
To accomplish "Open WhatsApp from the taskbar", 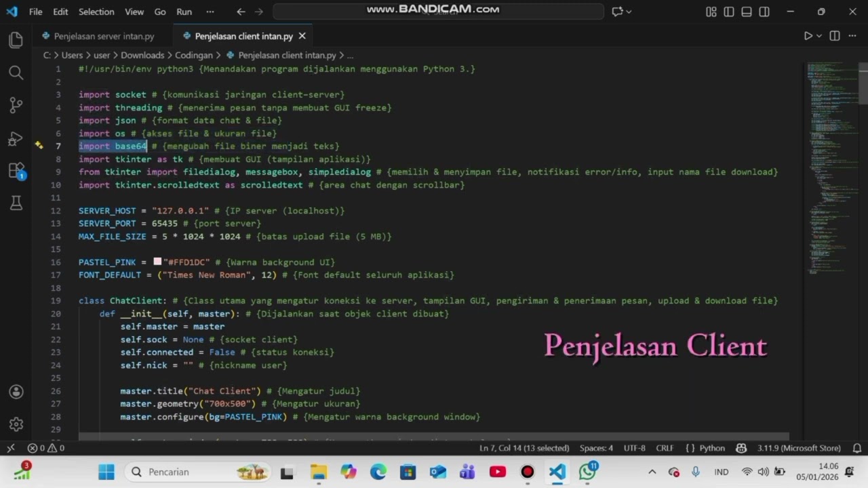I will click(x=587, y=472).
